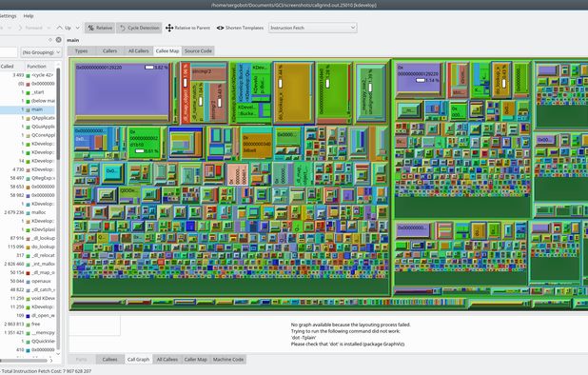Select the (below main) function row
588x375 pixels.
(28, 101)
